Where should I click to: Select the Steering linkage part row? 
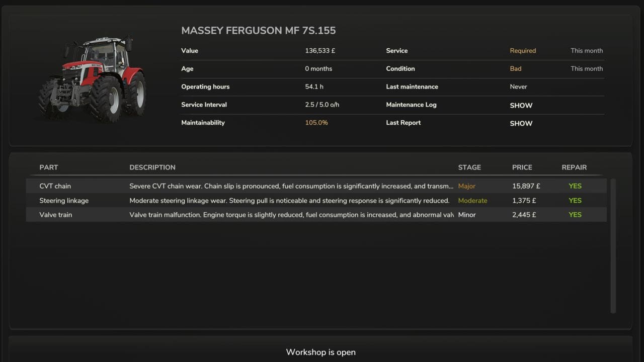[x=64, y=200]
